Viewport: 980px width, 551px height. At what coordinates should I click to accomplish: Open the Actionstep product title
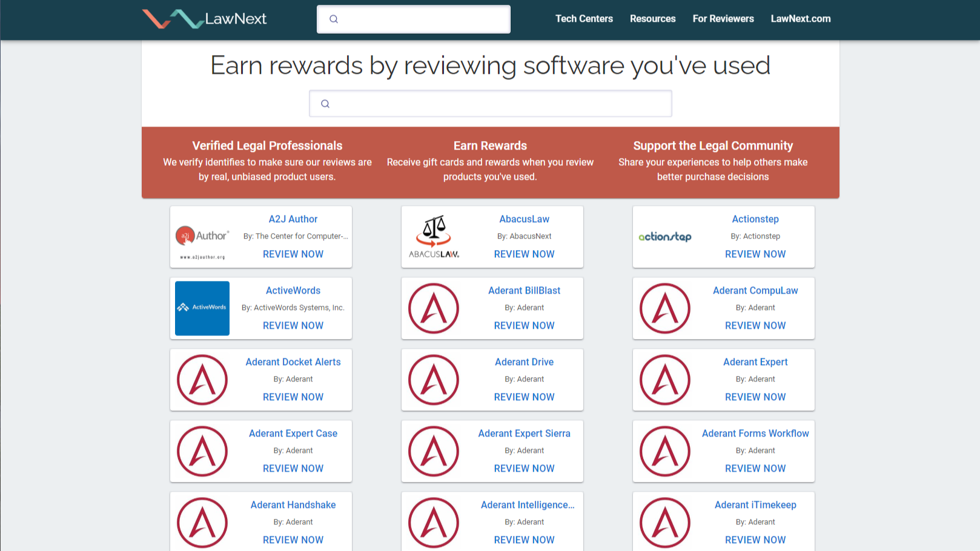pyautogui.click(x=755, y=219)
